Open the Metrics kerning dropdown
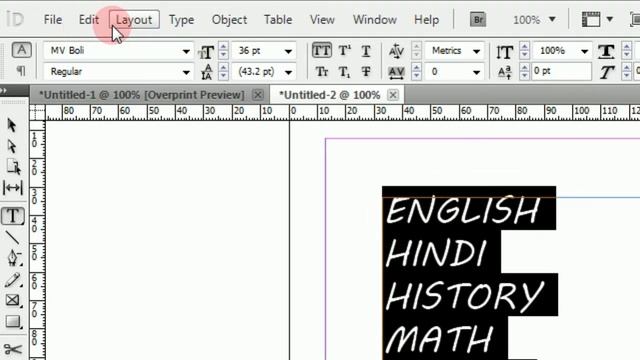Viewport: 640px width, 360px height. pos(476,51)
